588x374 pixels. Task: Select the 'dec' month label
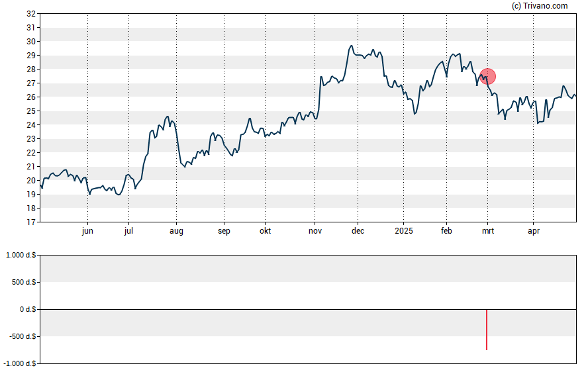click(358, 231)
